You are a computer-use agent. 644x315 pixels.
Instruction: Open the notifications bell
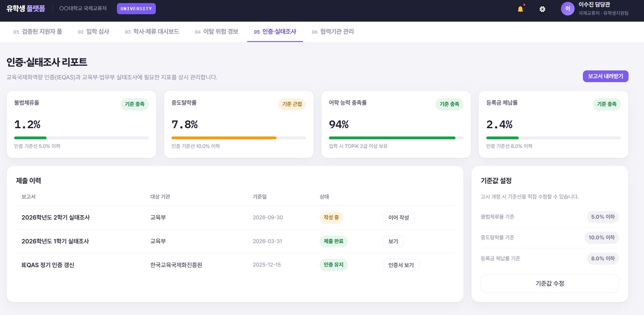[x=520, y=9]
